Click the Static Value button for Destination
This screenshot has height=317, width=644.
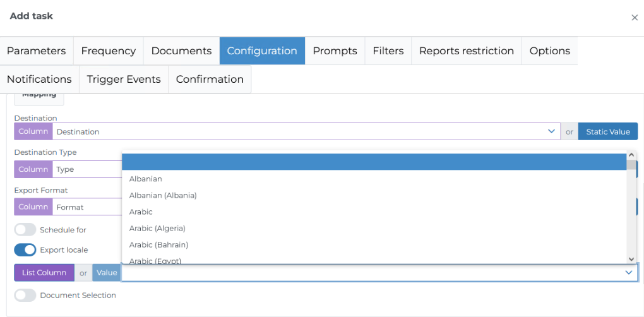click(x=607, y=131)
